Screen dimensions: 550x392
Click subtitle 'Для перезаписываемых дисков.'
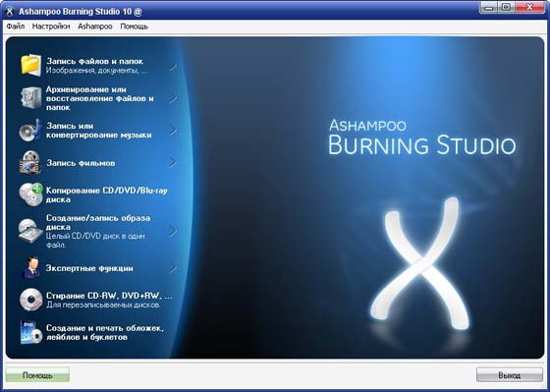click(103, 305)
